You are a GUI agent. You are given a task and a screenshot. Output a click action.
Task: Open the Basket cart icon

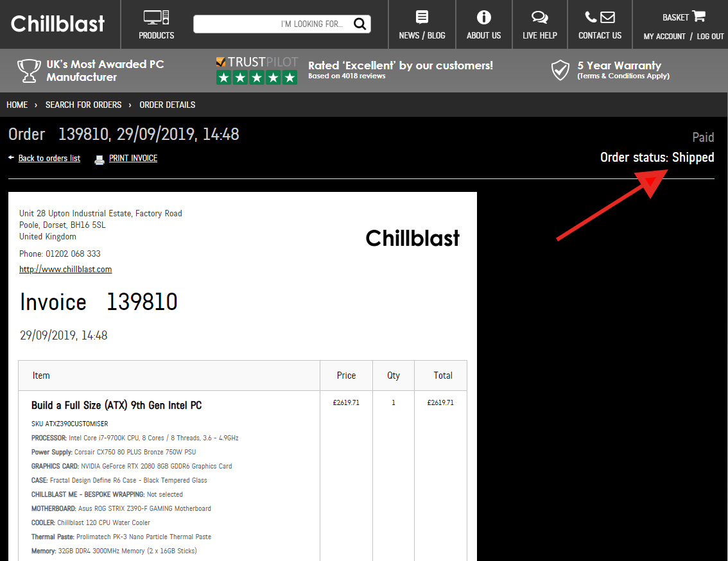pyautogui.click(x=698, y=16)
